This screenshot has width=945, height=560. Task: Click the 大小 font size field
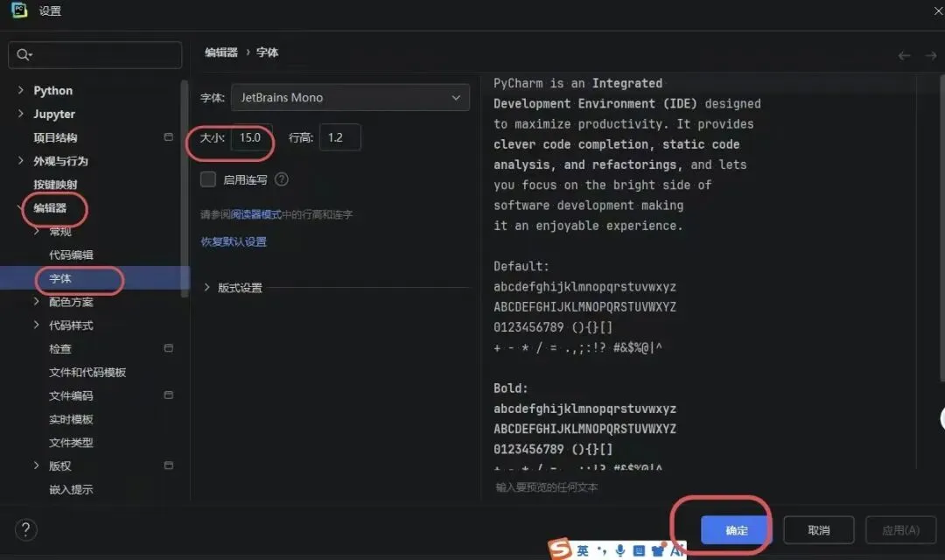252,137
